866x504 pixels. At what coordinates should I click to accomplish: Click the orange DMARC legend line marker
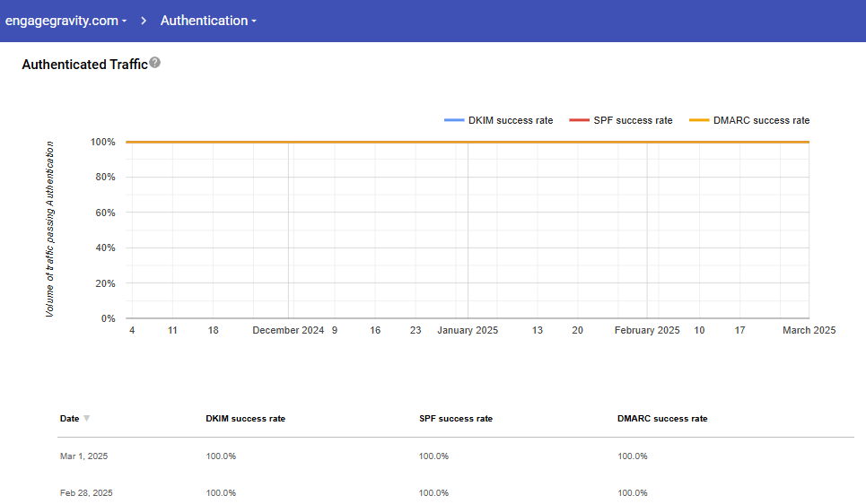699,120
